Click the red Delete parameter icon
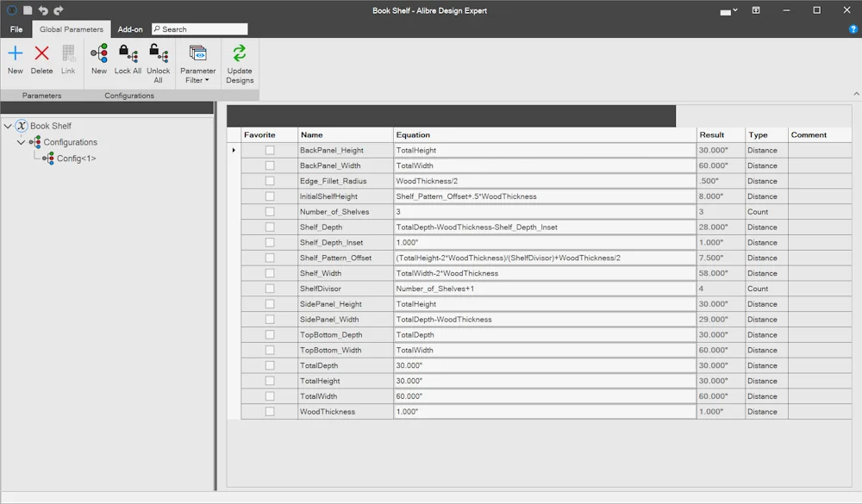 41,53
